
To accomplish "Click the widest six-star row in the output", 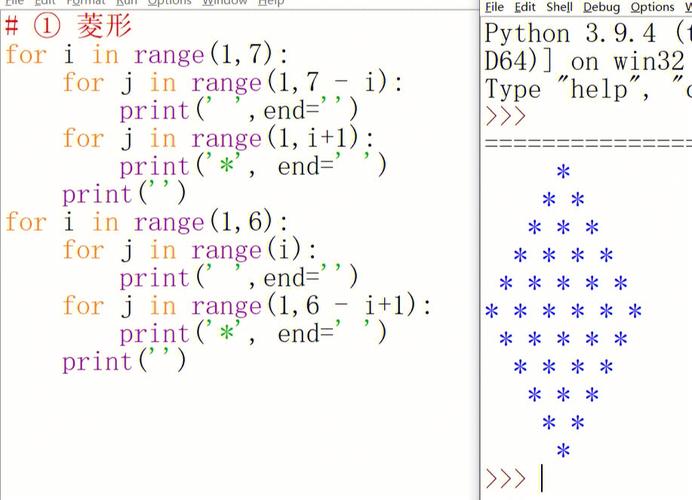I will (563, 312).
